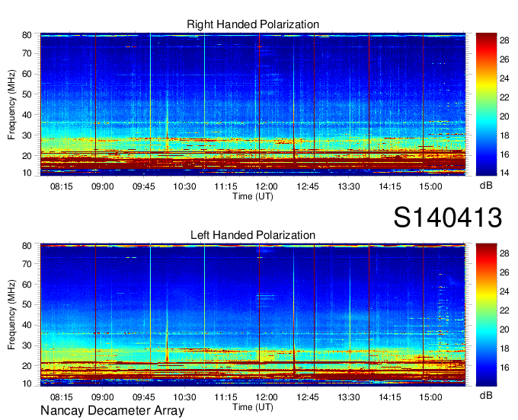Viewport: 518px width, 420px height.
Task: Click the 14:15 tick under Right Handed plot
Action: pyautogui.click(x=390, y=186)
